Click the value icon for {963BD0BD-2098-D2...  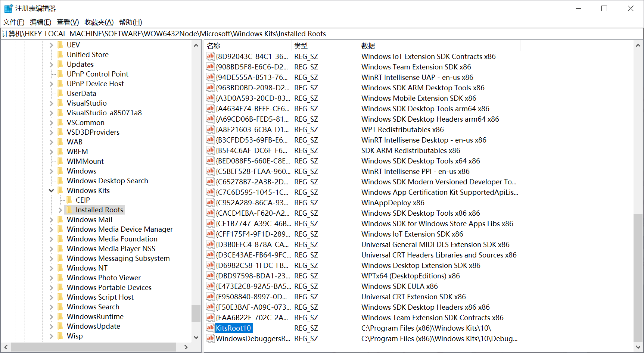coord(211,88)
